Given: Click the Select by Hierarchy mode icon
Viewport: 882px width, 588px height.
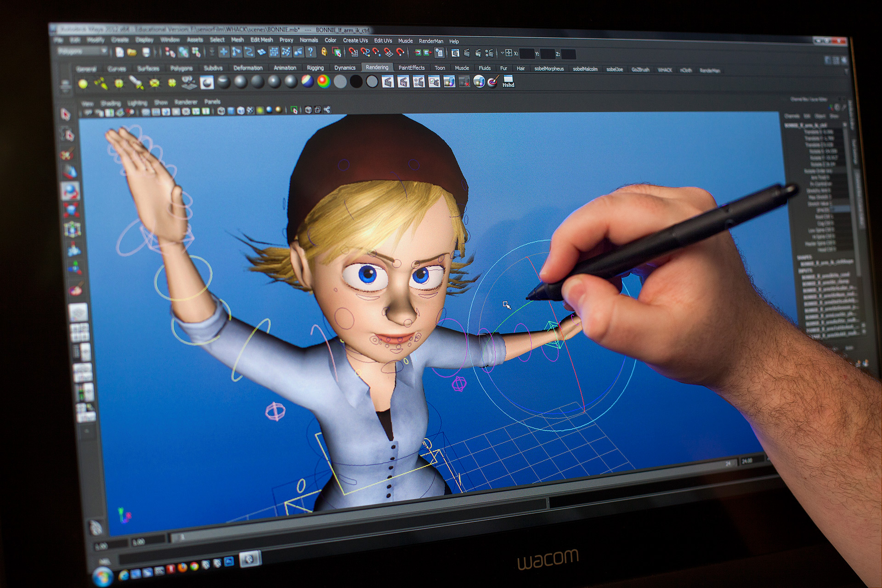Looking at the screenshot, I should [x=170, y=52].
